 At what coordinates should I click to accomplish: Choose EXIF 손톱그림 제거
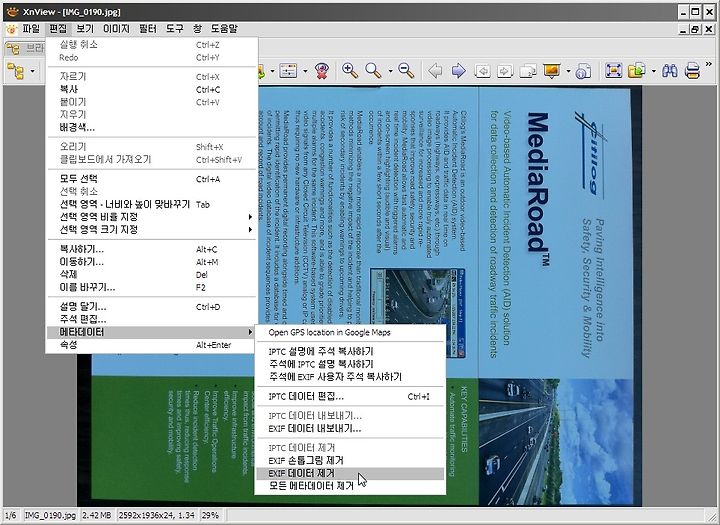[x=350, y=460]
